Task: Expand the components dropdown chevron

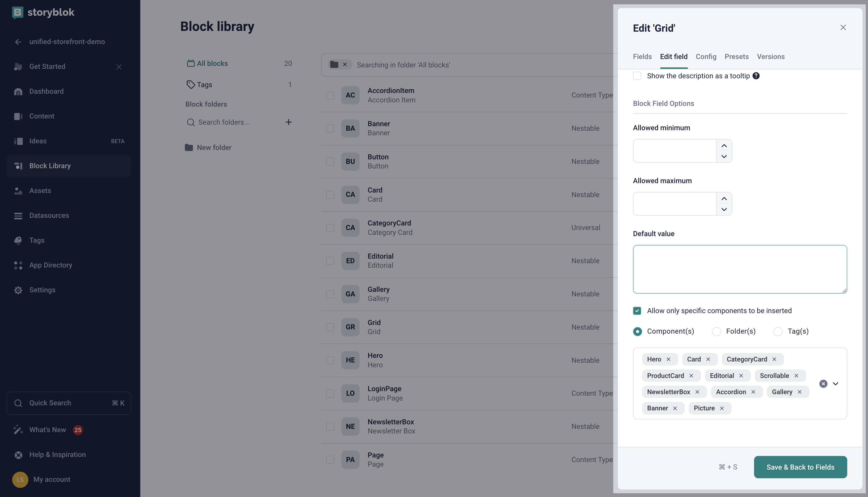Action: pos(836,384)
